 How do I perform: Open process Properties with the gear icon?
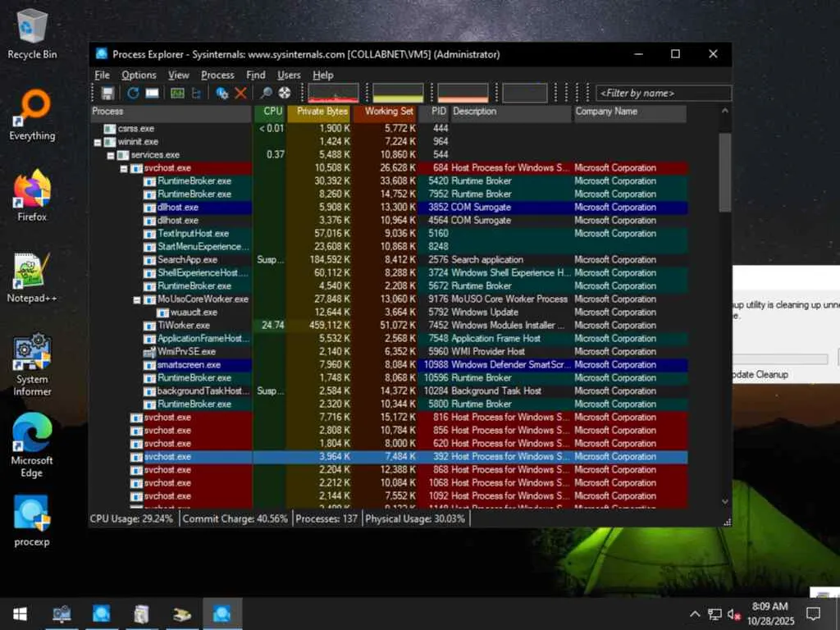[221, 94]
